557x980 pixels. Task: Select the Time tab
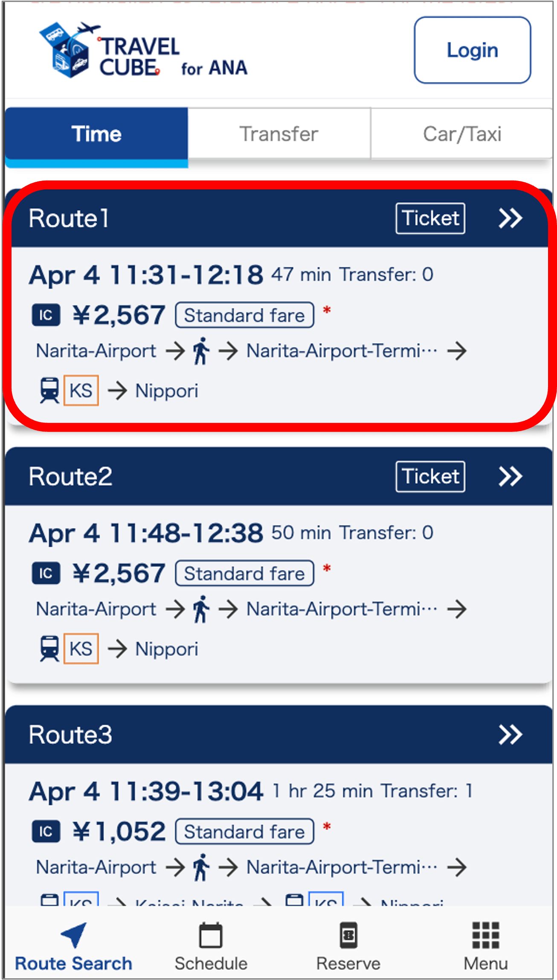click(96, 134)
